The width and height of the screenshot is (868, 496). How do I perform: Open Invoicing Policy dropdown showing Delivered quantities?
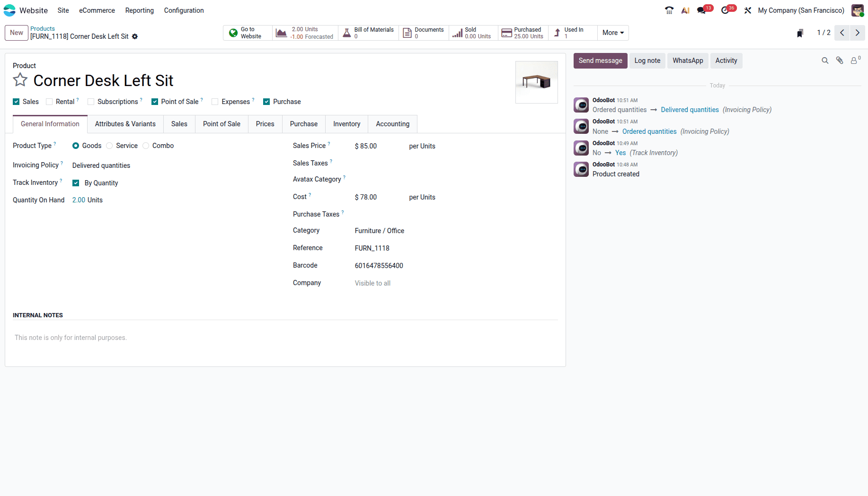(175, 165)
